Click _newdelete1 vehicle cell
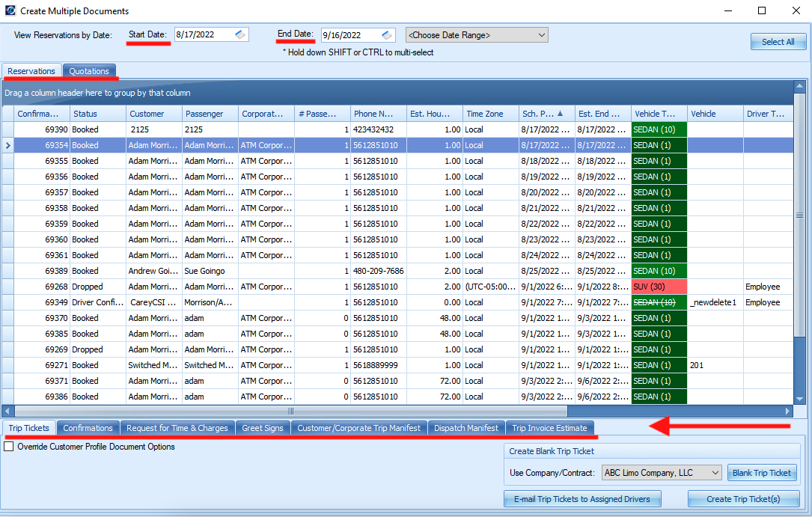Viewport: 812px width, 517px height. [x=715, y=302]
